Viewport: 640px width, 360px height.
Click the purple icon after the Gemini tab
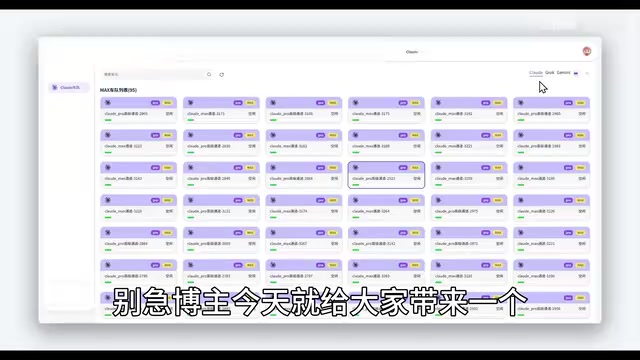(x=576, y=73)
